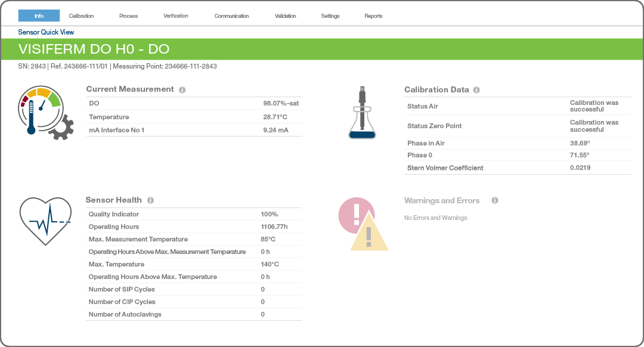Select the Communication tab
The width and height of the screenshot is (644, 347).
[231, 16]
